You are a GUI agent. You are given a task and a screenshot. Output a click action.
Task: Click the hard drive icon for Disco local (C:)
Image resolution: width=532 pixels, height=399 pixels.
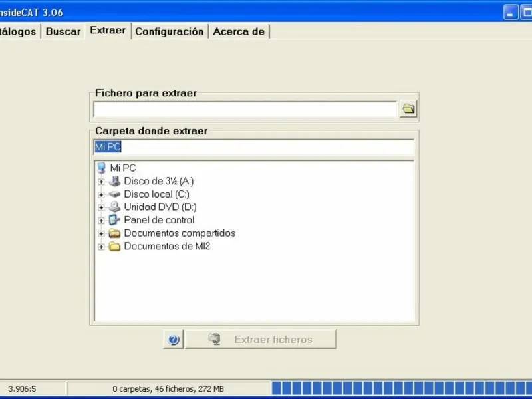point(114,194)
